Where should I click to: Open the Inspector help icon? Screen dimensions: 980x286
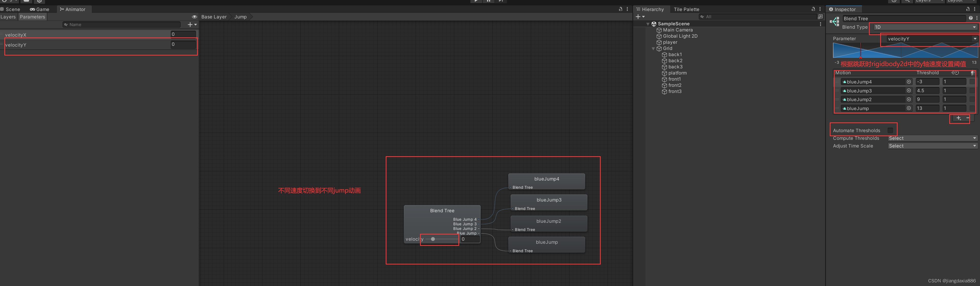pos(971,18)
